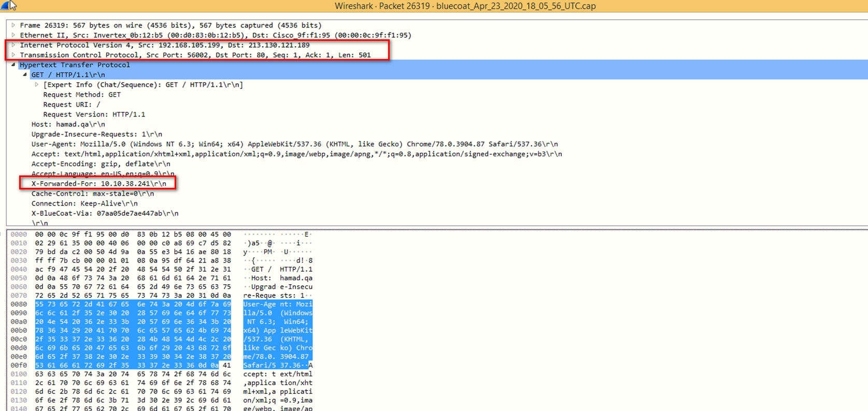The height and width of the screenshot is (411, 868).
Task: Click hex offset 0080 row
Action: [19, 304]
